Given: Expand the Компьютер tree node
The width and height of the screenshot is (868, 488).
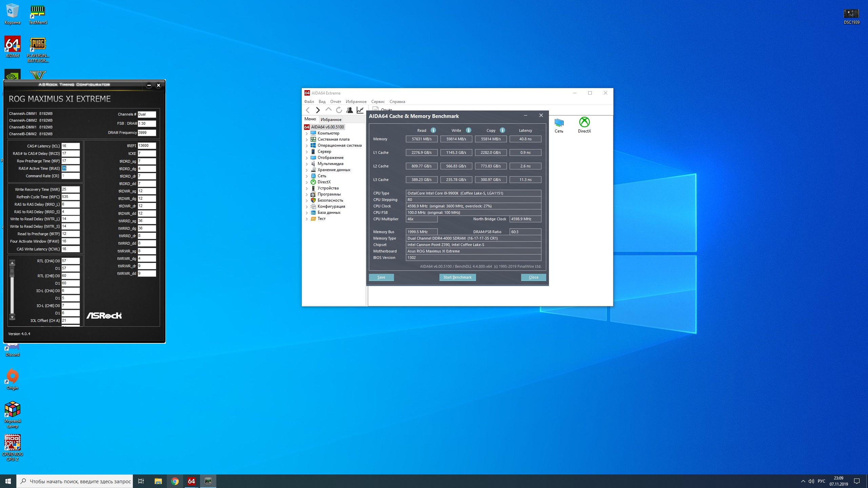Looking at the screenshot, I should tap(307, 134).
